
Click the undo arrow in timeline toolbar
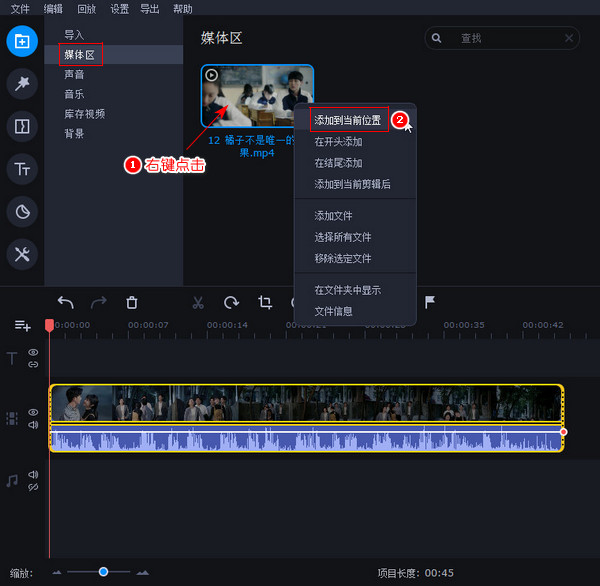click(x=66, y=303)
